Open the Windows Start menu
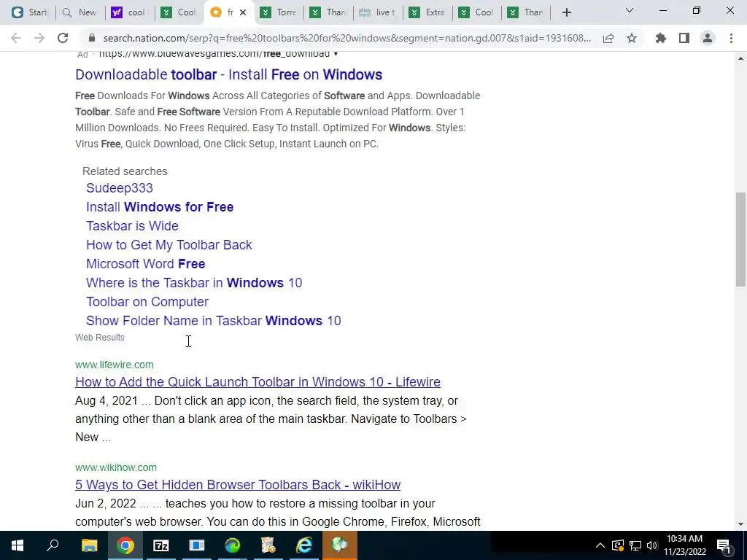Viewport: 747px width, 560px height. pyautogui.click(x=18, y=545)
